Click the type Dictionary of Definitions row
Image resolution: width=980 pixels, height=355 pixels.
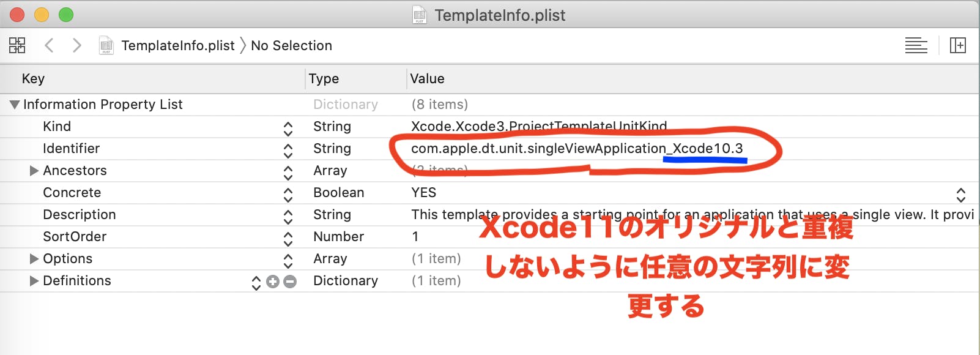point(346,281)
